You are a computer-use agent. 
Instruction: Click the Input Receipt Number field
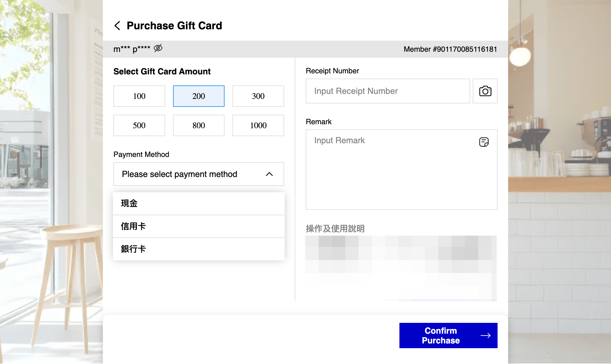point(388,91)
